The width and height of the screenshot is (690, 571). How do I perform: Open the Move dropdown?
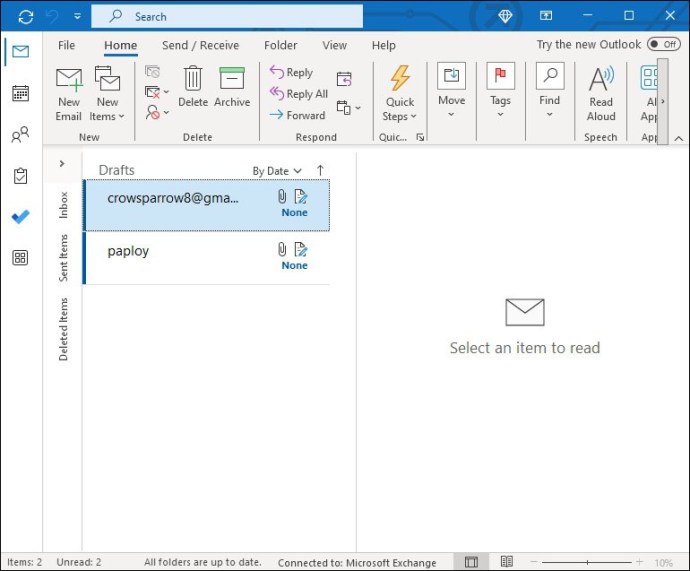451,91
